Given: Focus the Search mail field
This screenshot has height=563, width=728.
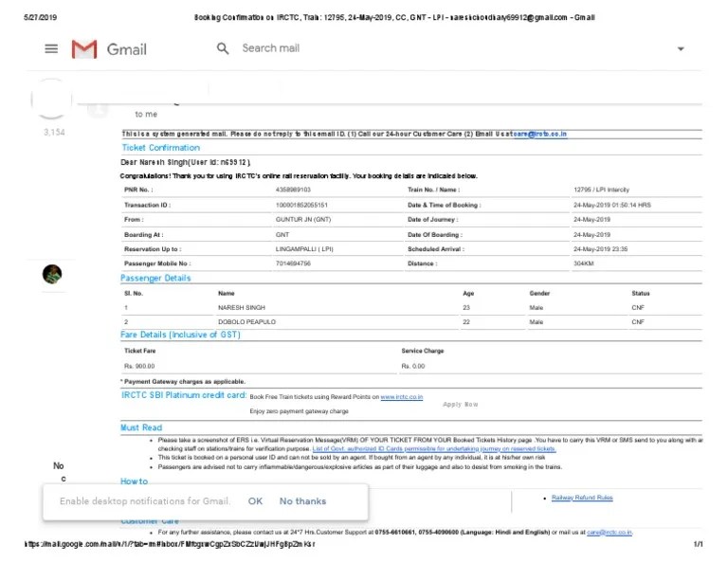Looking at the screenshot, I should (x=271, y=48).
